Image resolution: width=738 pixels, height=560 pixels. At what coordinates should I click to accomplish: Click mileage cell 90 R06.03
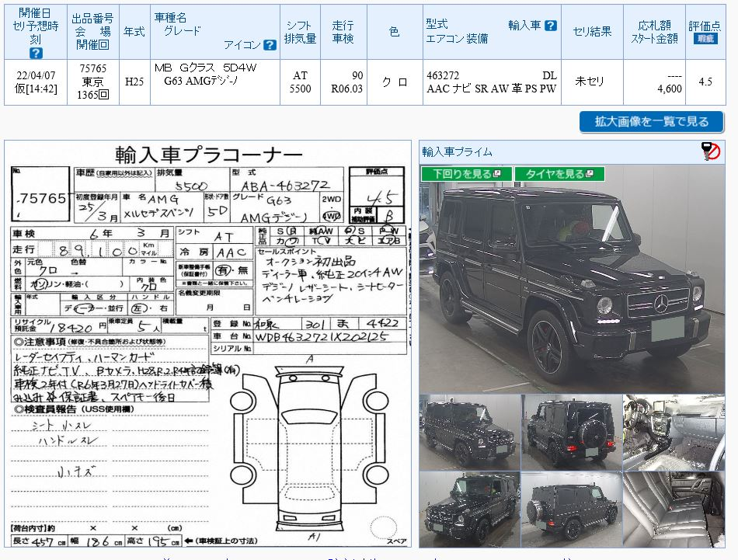(343, 82)
